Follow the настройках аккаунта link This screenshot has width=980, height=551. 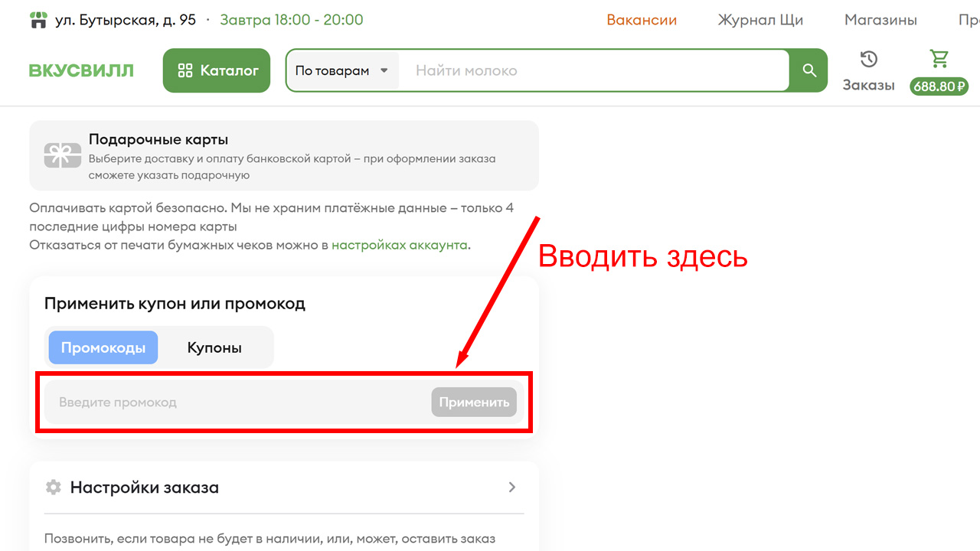point(400,245)
